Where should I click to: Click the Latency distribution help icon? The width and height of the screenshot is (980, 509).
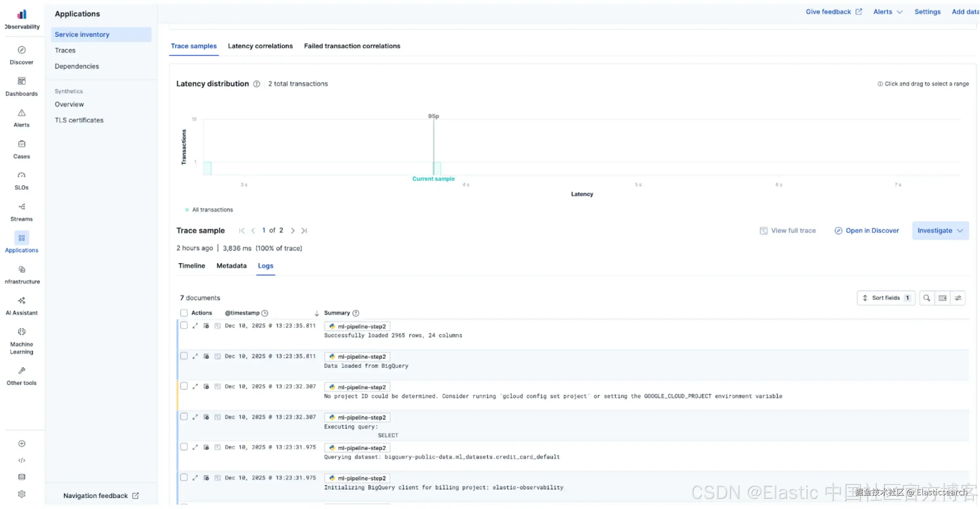click(257, 84)
